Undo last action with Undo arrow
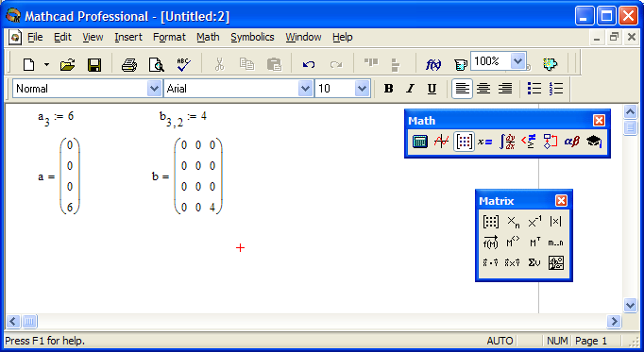Image resolution: width=644 pixels, height=352 pixels. point(309,64)
